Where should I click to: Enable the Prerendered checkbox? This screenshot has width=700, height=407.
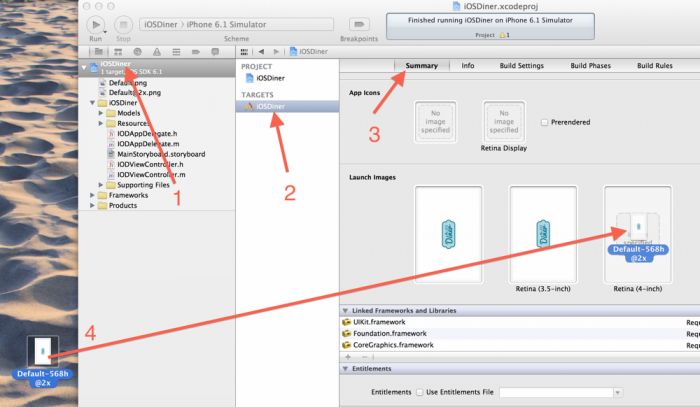pyautogui.click(x=544, y=122)
